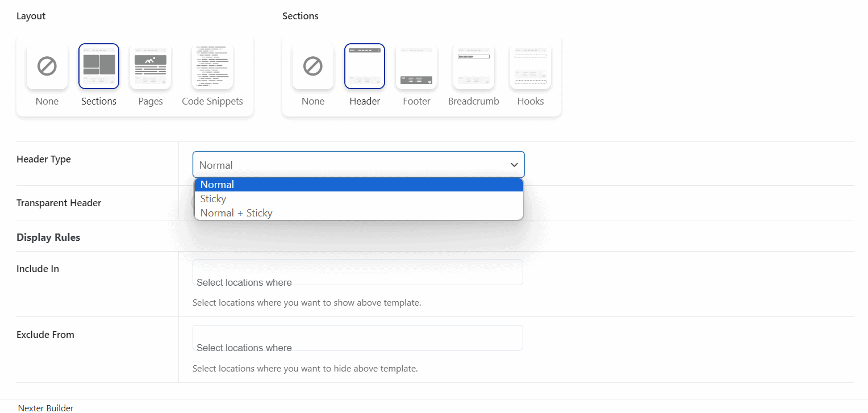Viewport: 868px width, 413px height.
Task: Select the Sections layout icon
Action: pos(99,66)
